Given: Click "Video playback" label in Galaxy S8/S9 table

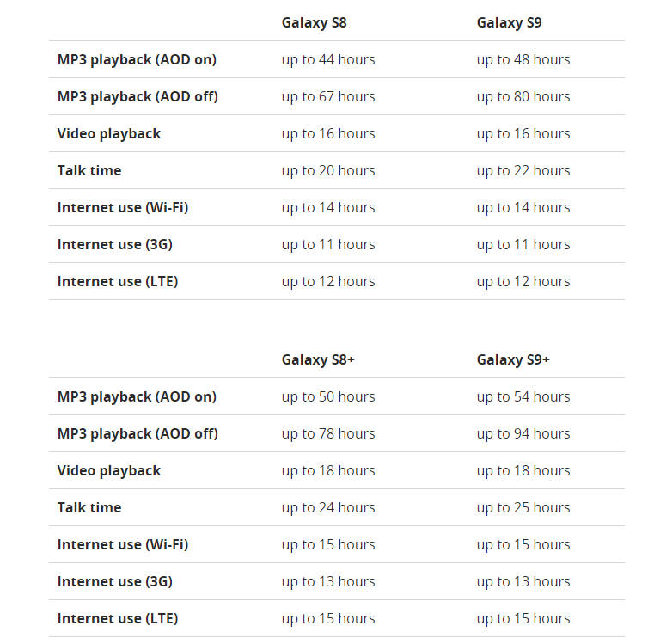Looking at the screenshot, I should [109, 133].
